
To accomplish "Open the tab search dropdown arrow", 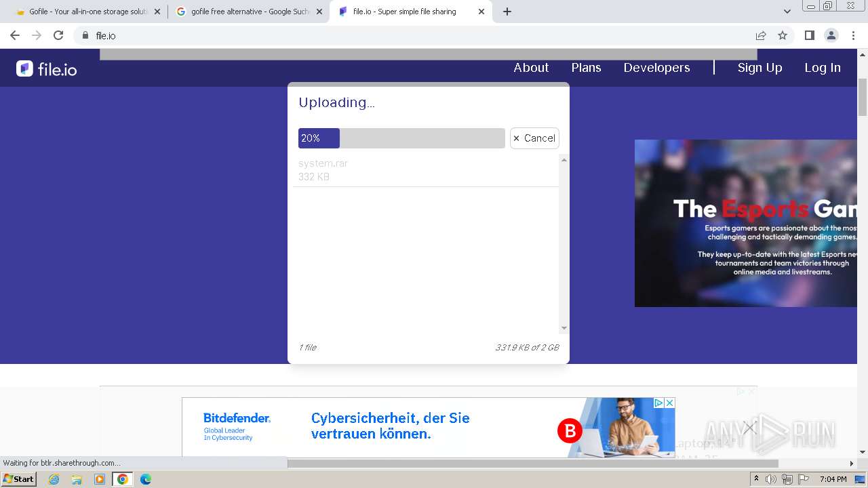I will 787,12.
